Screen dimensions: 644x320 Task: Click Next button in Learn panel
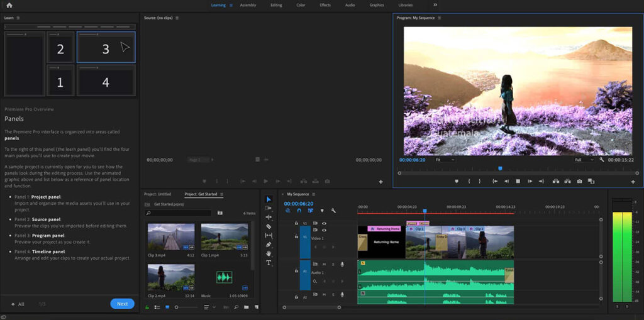coord(123,304)
